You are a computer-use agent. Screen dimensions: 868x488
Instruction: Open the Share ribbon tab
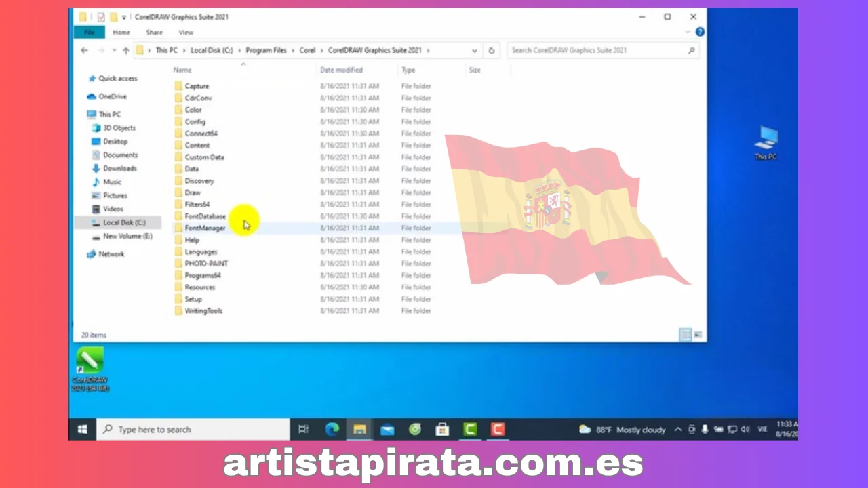(154, 33)
